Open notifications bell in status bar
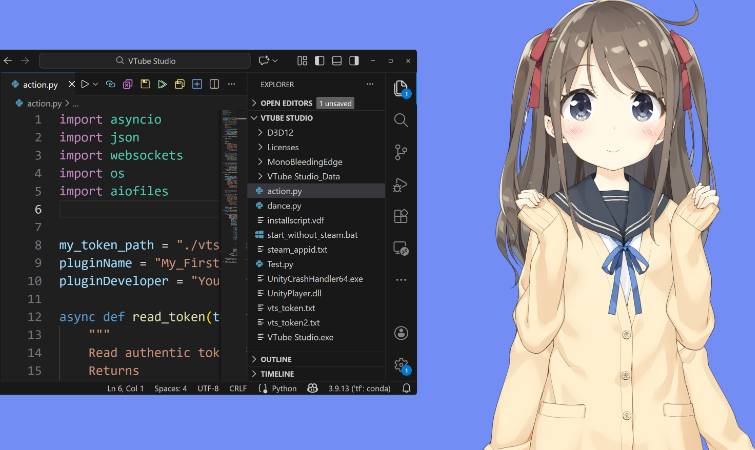The image size is (755, 450). click(x=406, y=388)
